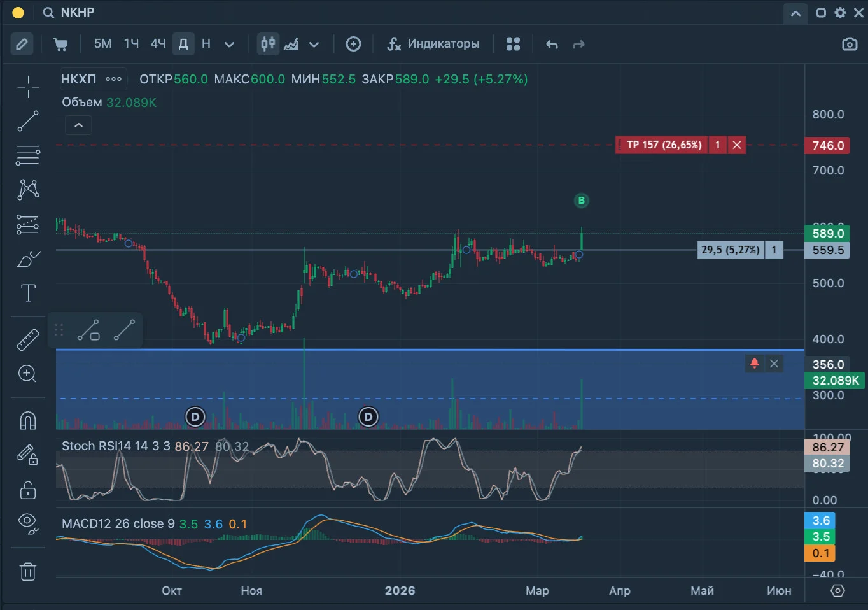Toggle the drawing mode pencil button
The width and height of the screenshot is (868, 610).
point(22,44)
